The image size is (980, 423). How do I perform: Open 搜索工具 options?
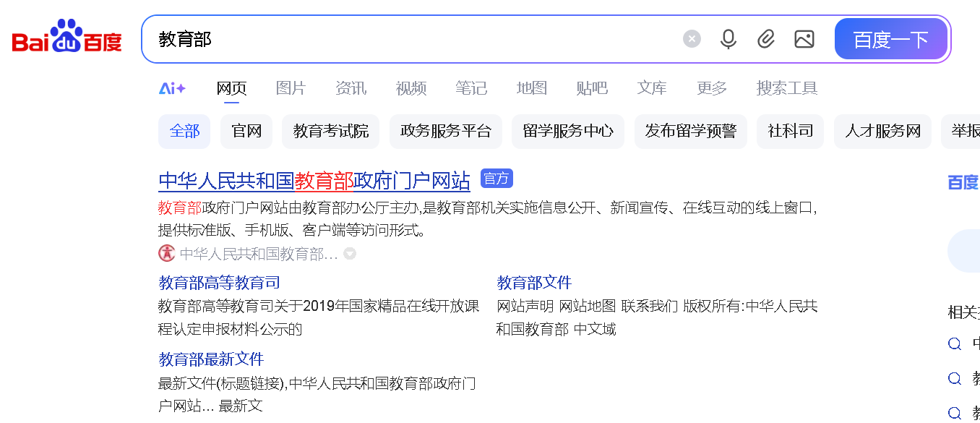pos(787,87)
